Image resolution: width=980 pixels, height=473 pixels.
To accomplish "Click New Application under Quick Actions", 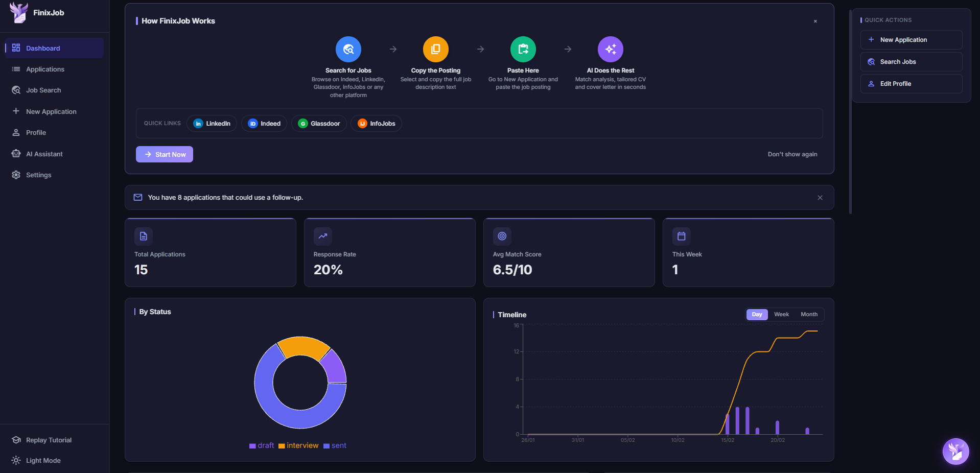I will (911, 39).
